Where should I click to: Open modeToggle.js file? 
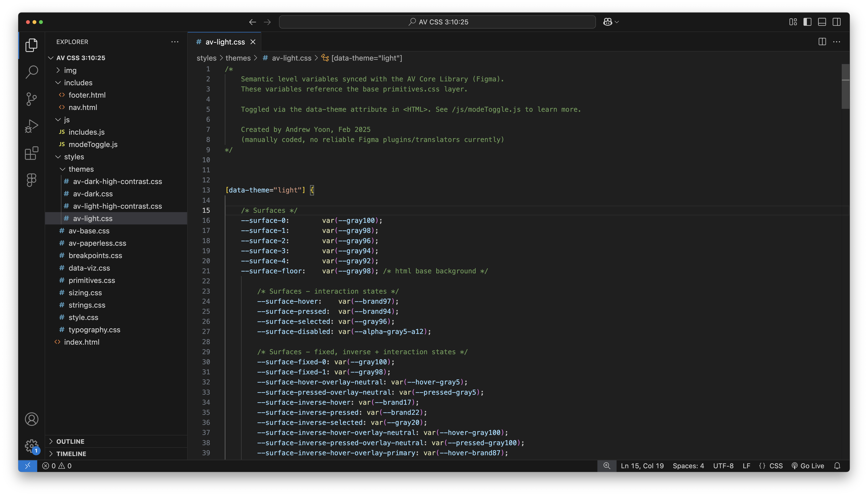(116, 144)
